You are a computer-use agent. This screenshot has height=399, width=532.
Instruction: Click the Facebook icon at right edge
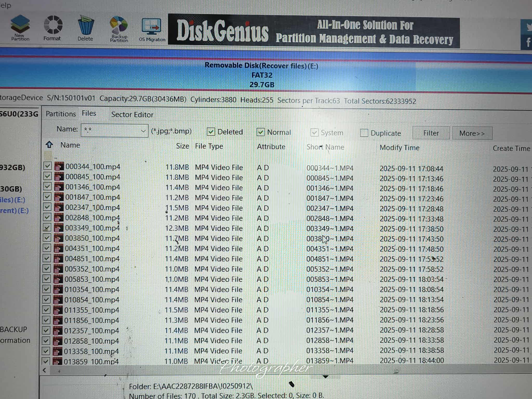click(x=527, y=42)
